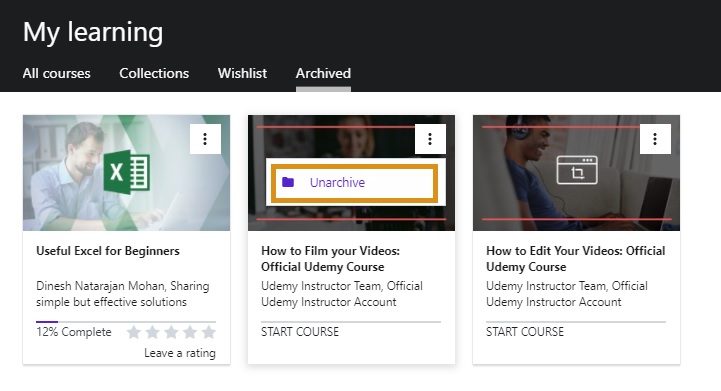721x391 pixels.
Task: Click Leave a rating on Excel course
Action: [180, 353]
